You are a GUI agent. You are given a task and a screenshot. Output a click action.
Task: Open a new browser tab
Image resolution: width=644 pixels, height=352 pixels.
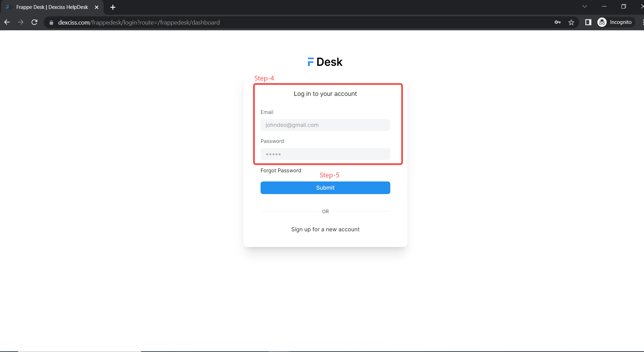coord(113,7)
